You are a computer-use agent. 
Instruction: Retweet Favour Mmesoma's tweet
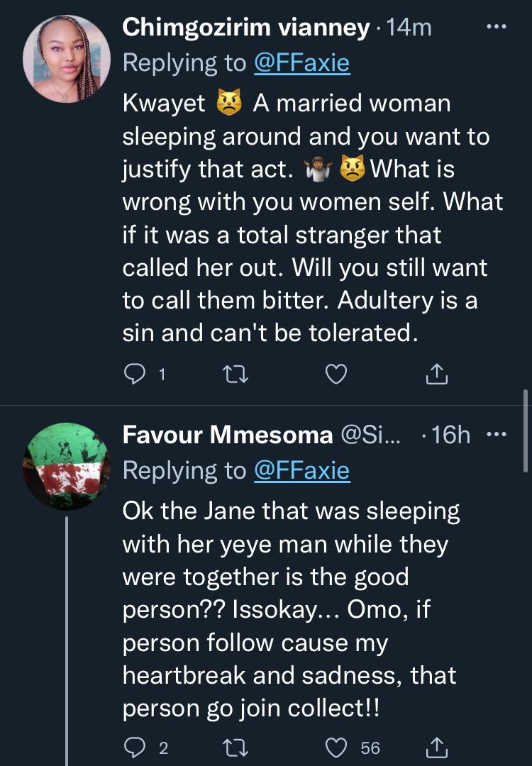click(233, 746)
